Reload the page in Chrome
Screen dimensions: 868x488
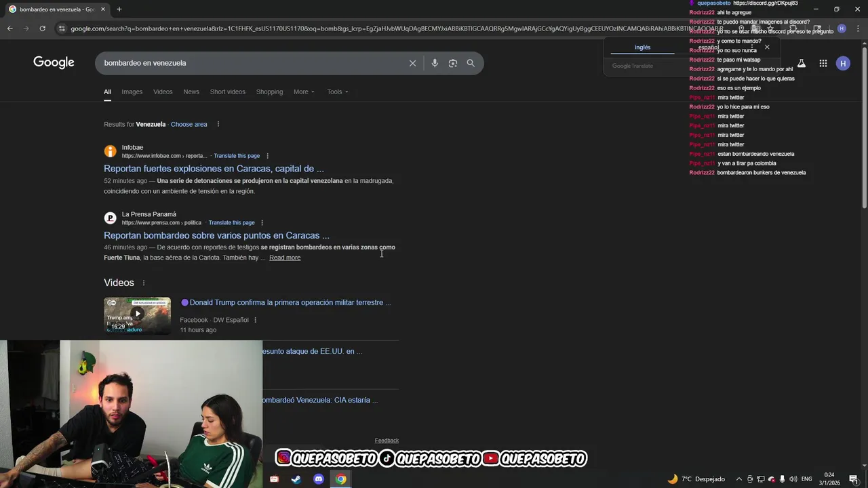pos(42,28)
